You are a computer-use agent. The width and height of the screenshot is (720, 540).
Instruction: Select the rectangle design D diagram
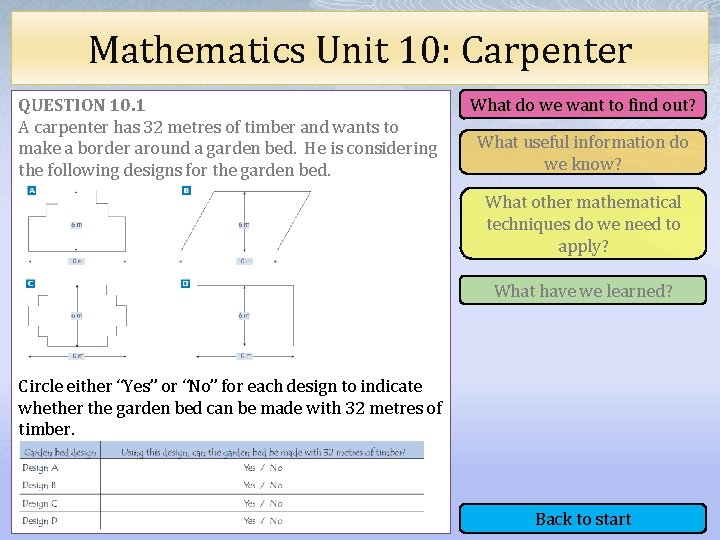point(245,321)
